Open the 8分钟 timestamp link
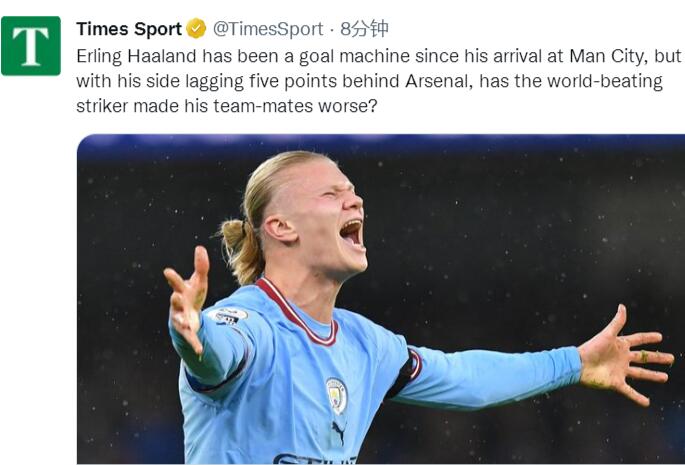Image resolution: width=685 pixels, height=465 pixels. tap(364, 29)
